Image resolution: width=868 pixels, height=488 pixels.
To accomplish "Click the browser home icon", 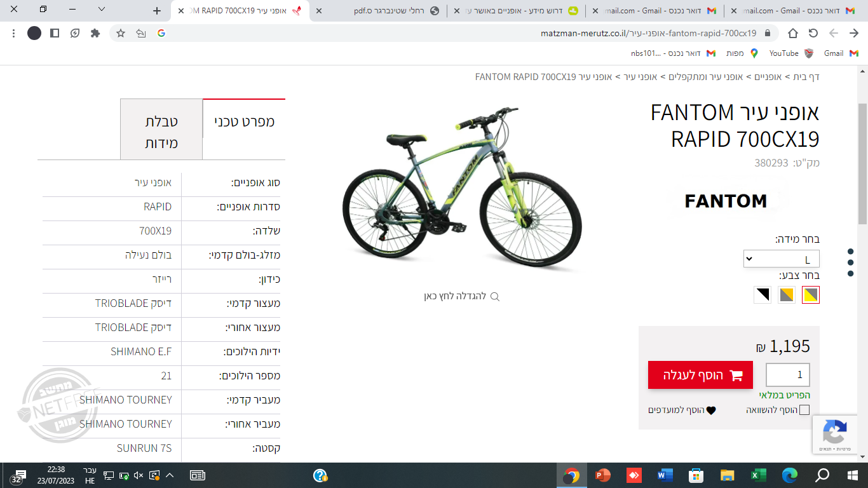I will [x=792, y=33].
